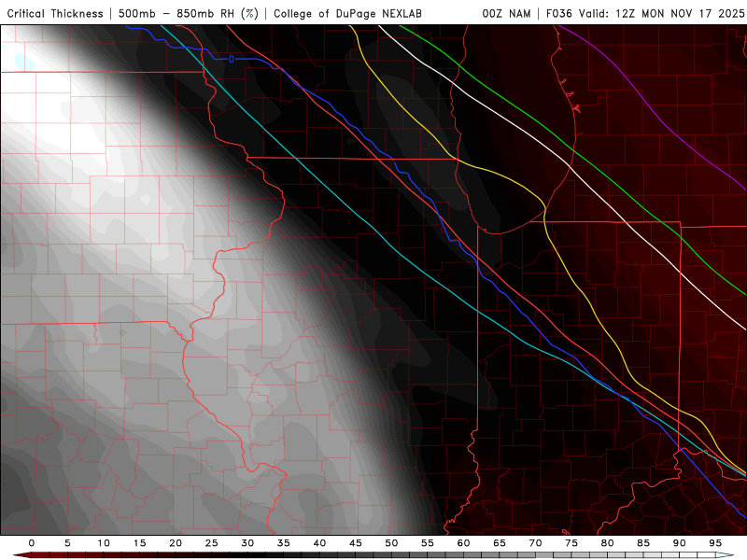The width and height of the screenshot is (747, 560).
Task: Click the "65" value on the color scale
Action: 500,543
